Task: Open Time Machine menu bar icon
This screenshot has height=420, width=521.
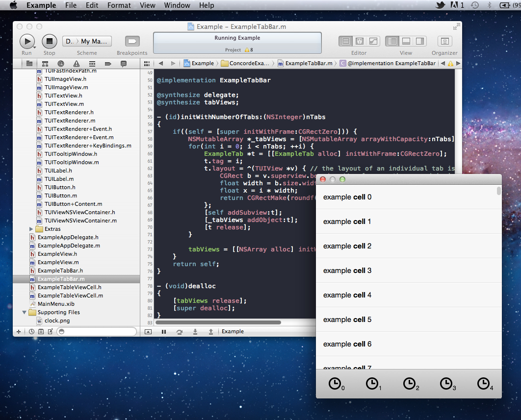Action: tap(475, 5)
